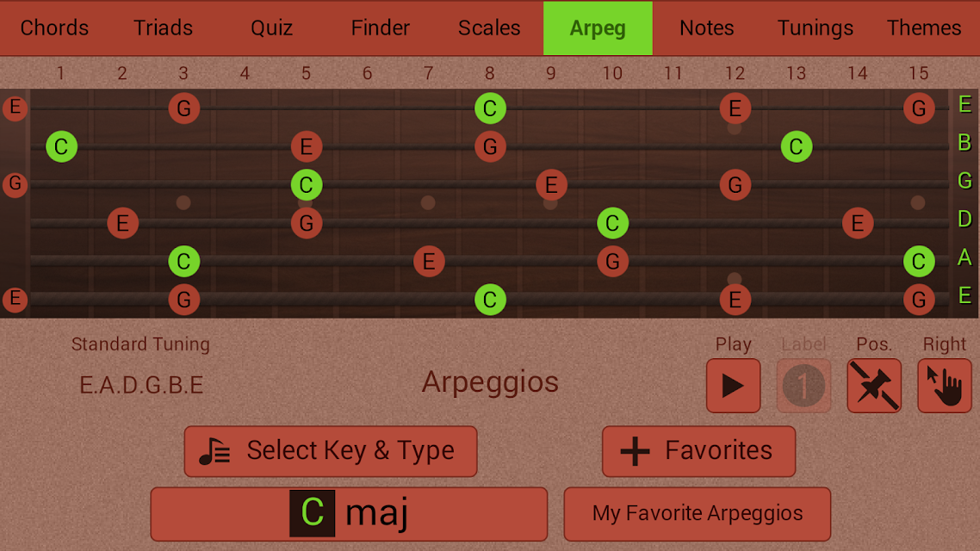The width and height of the screenshot is (980, 551).
Task: Tap the red G on A string tenth fret
Action: [x=612, y=261]
